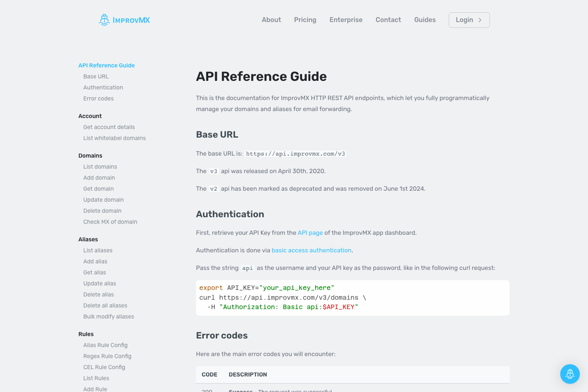This screenshot has width=588, height=392.
Task: Jump to the Authentication section via sidebar
Action: click(103, 87)
